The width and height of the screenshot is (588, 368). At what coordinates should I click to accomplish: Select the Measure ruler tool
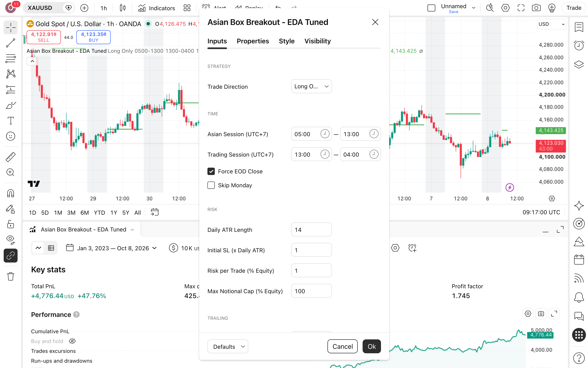point(10,157)
